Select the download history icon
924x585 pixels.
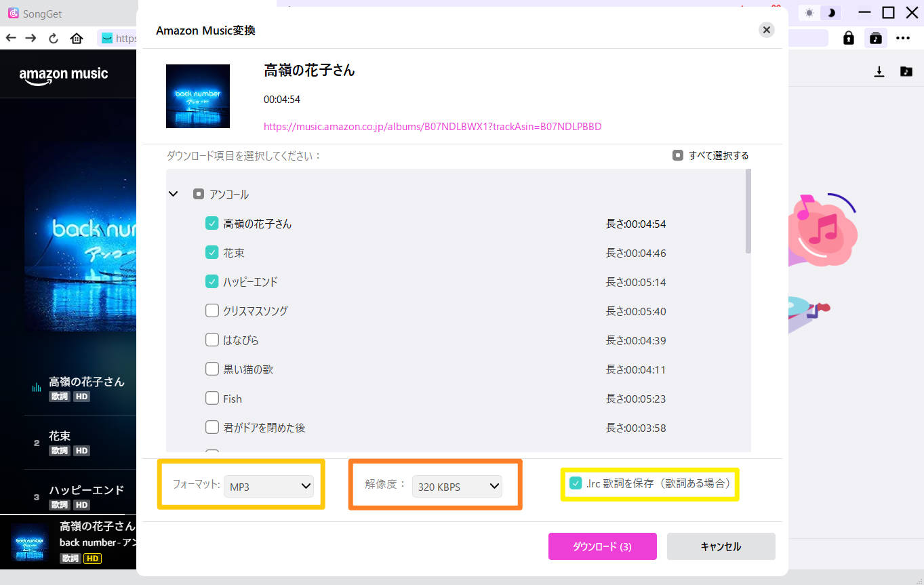pyautogui.click(x=879, y=70)
